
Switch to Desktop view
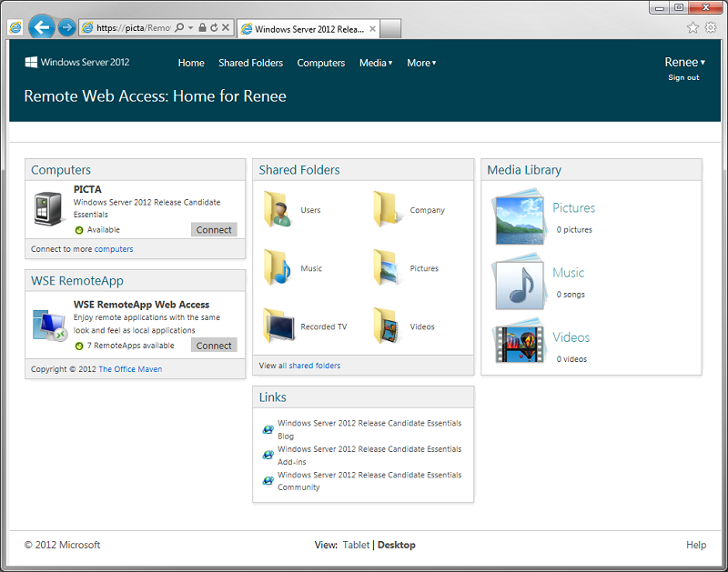[397, 545]
